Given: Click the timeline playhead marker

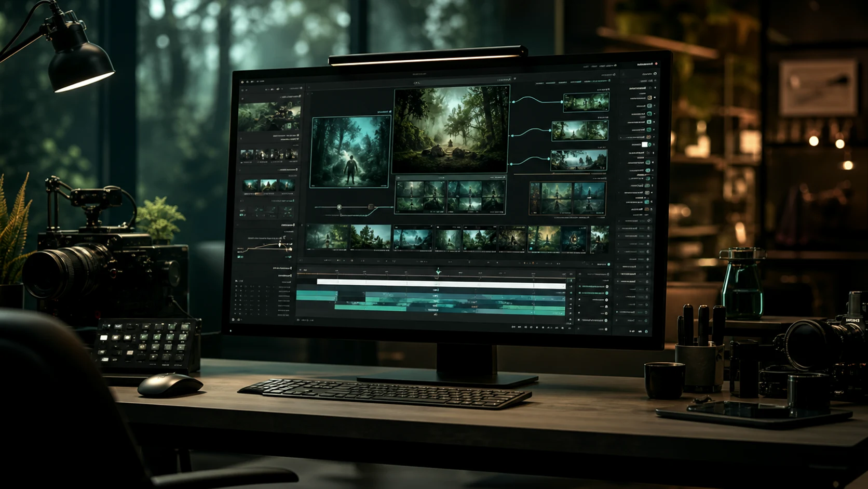Looking at the screenshot, I should pyautogui.click(x=439, y=271).
